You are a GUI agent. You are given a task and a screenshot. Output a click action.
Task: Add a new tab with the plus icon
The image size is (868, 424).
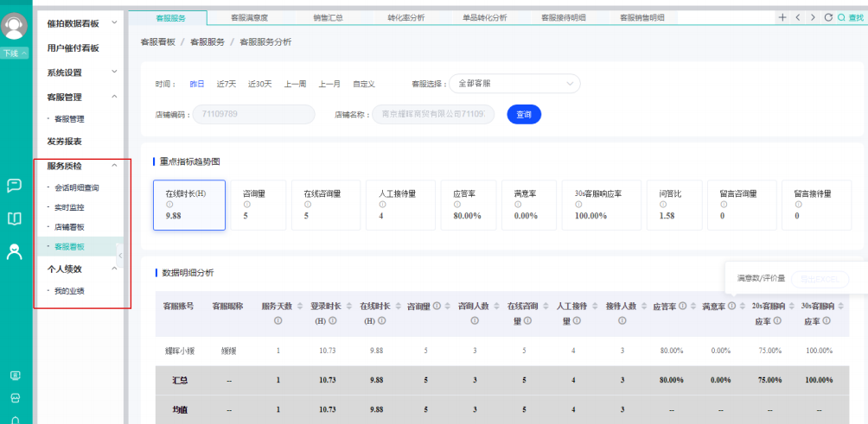click(782, 17)
